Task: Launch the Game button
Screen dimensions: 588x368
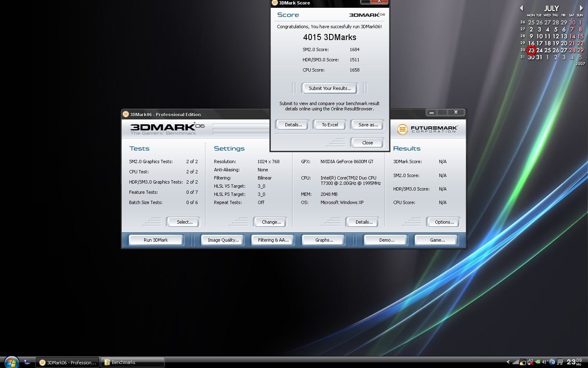Action: [x=437, y=240]
